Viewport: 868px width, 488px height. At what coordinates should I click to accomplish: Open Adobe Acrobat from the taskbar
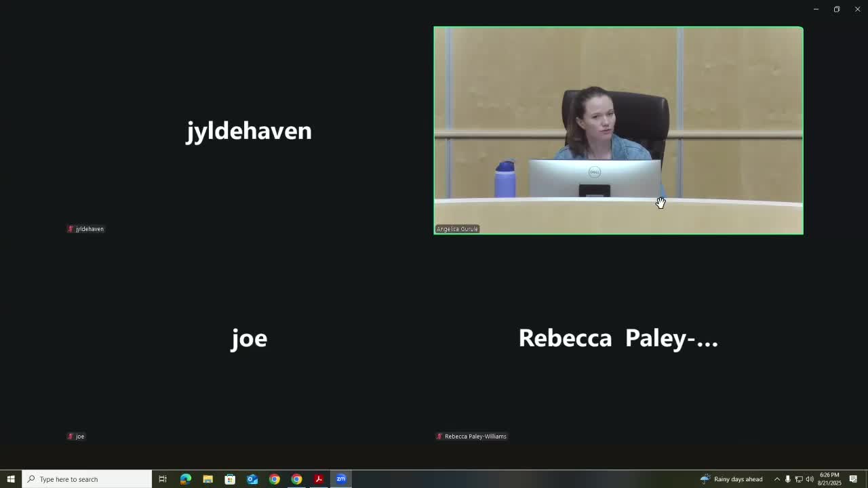319,479
